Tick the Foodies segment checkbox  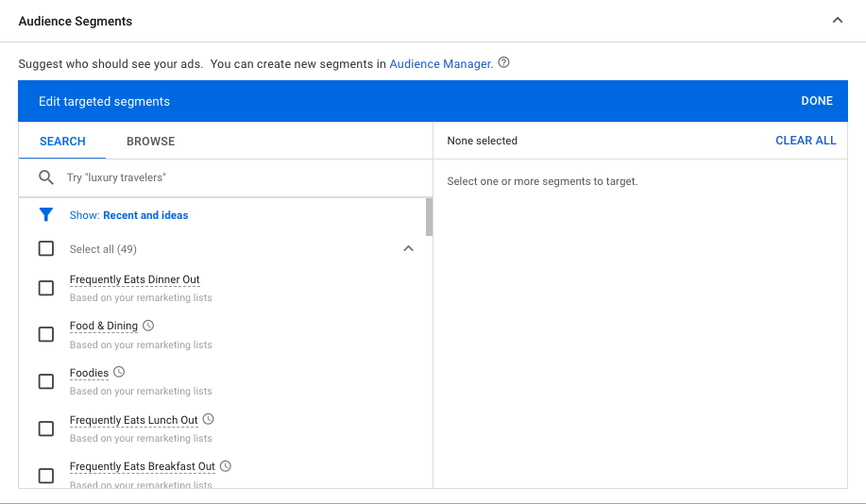point(46,381)
